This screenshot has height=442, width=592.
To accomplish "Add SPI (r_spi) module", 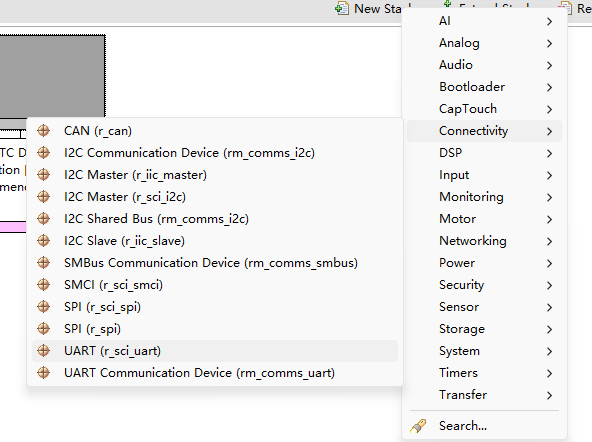I will click(x=215, y=328).
